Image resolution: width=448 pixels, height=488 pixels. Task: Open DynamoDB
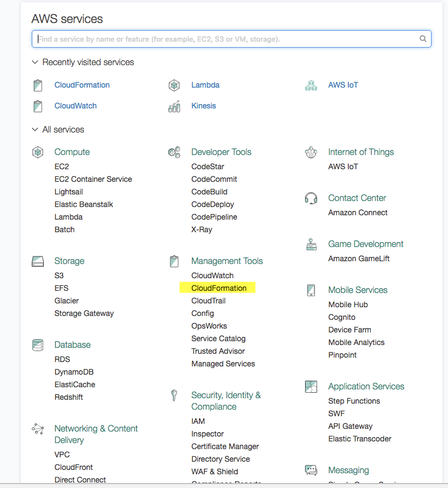tap(74, 372)
